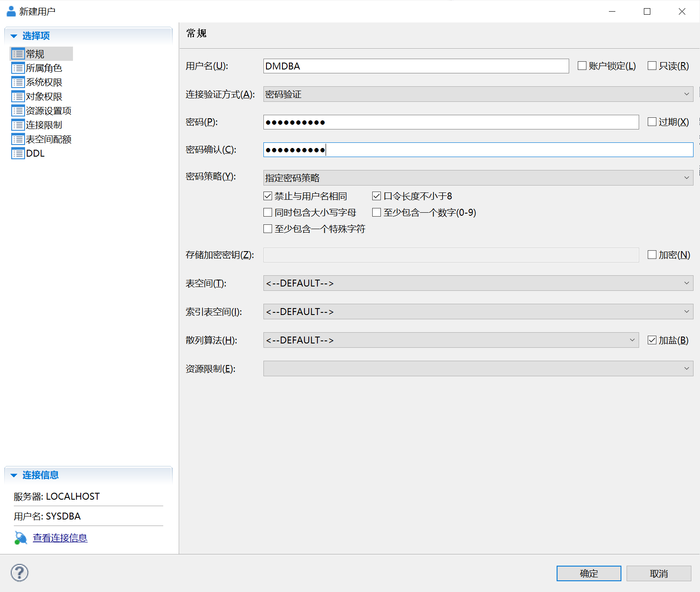Enable the 只读(R) checkbox
The height and width of the screenshot is (592, 700).
(652, 66)
